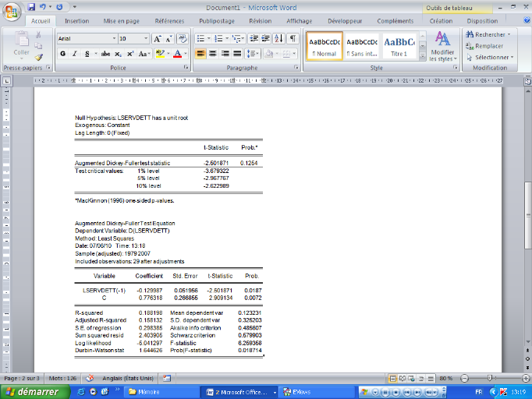Center align the paragraph
The image size is (532, 399).
tap(213, 54)
